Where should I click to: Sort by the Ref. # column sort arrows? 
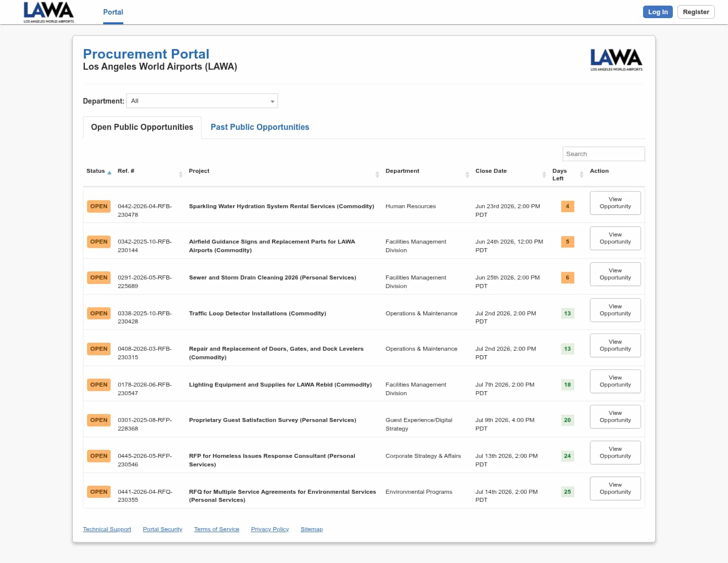(180, 174)
